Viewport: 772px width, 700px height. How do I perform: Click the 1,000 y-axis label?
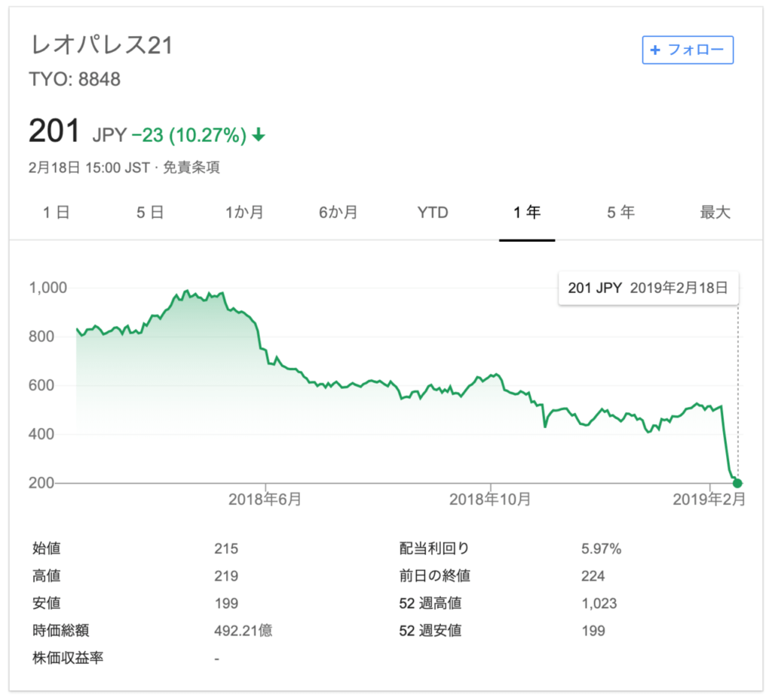pyautogui.click(x=47, y=288)
